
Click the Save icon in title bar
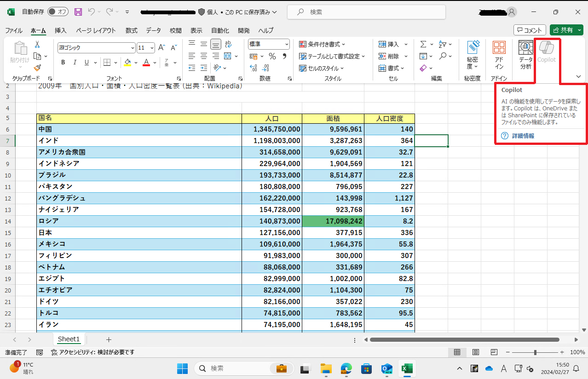[x=78, y=12]
